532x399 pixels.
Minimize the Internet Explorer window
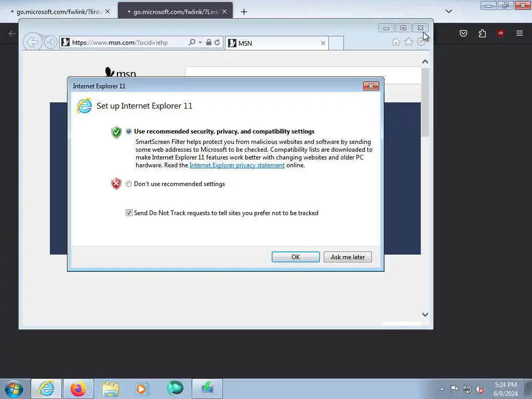(x=386, y=28)
